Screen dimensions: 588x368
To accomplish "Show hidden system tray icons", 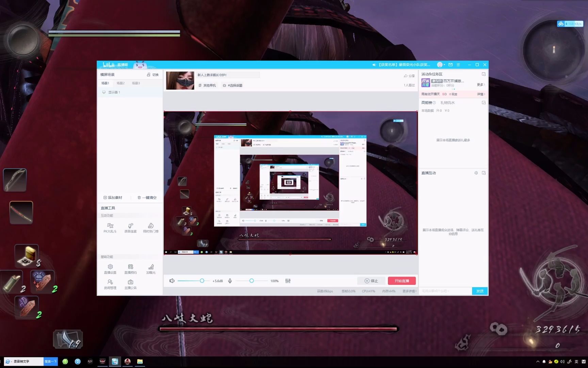I will coord(538,362).
